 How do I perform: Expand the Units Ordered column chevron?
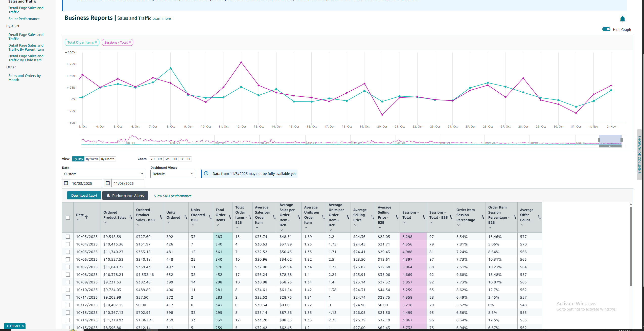pyautogui.click(x=168, y=222)
